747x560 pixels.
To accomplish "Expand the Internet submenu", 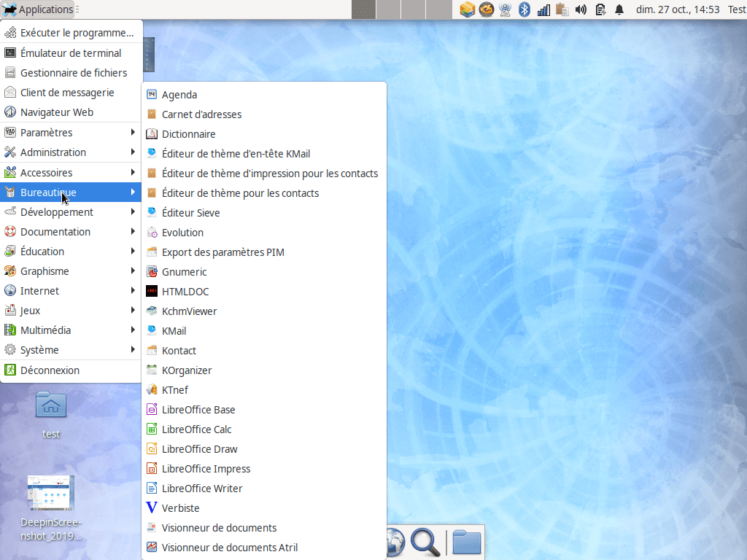I will [x=71, y=291].
